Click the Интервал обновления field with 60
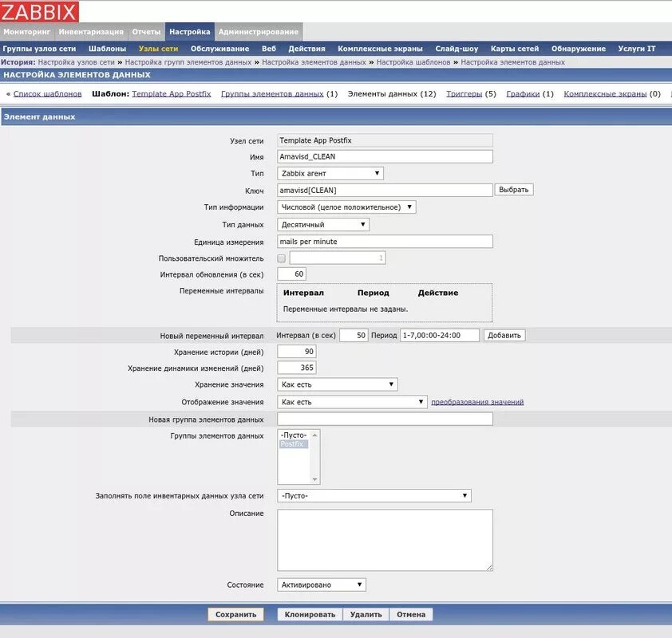 (291, 274)
